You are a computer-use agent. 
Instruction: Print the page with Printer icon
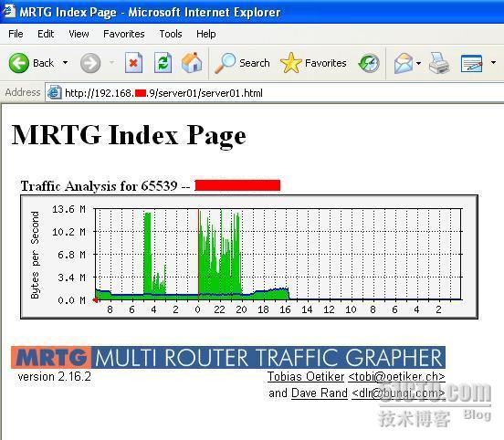[x=439, y=63]
